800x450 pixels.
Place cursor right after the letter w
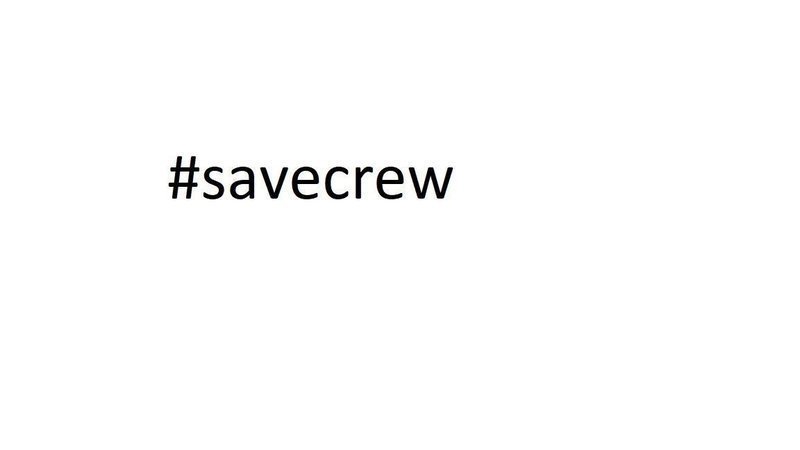click(x=455, y=183)
